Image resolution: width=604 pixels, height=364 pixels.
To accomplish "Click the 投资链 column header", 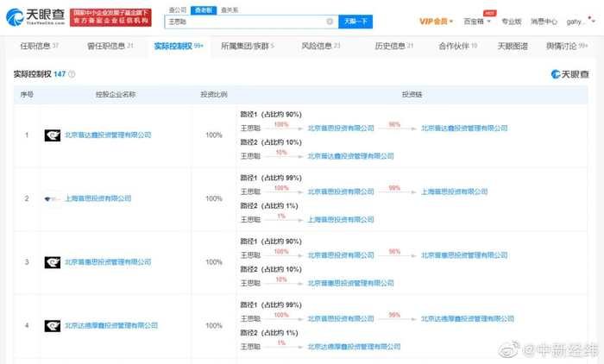I will click(x=412, y=95).
